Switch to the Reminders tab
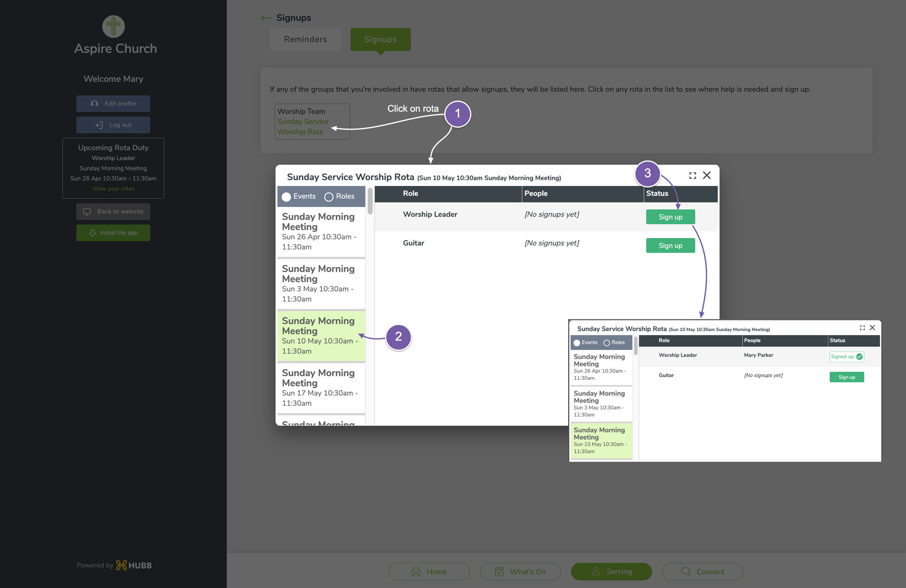This screenshot has width=906, height=588. pyautogui.click(x=305, y=39)
